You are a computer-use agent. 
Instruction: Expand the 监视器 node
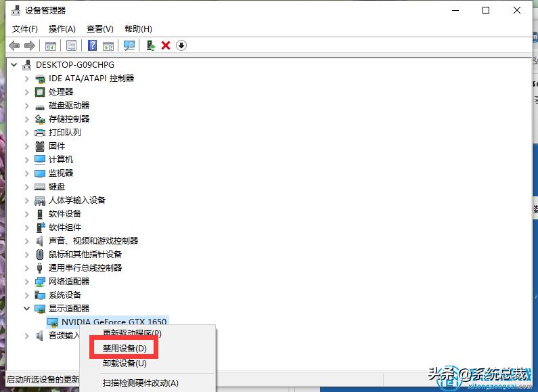(27, 173)
